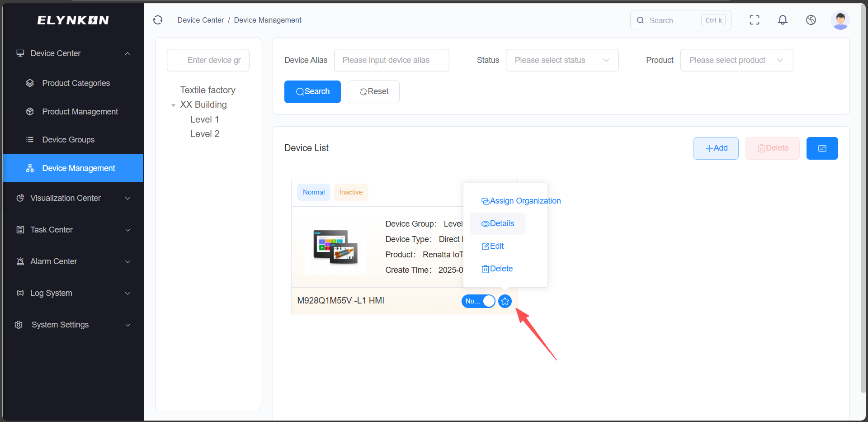Click the Log System icon

[x=20, y=293]
